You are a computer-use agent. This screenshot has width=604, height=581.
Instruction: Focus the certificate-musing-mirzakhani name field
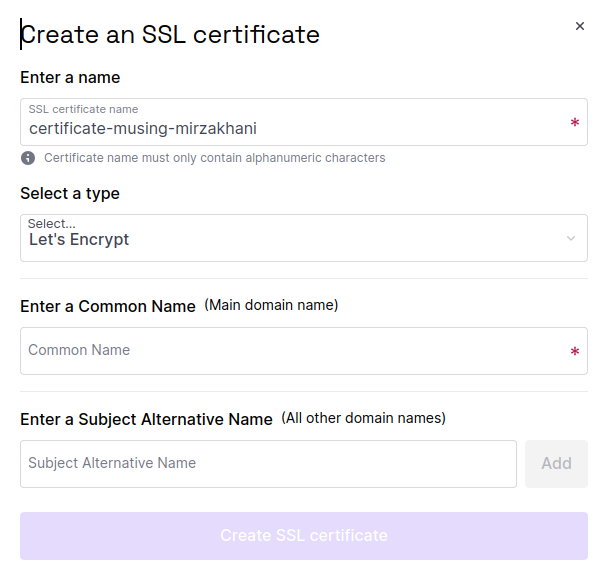tap(290, 128)
